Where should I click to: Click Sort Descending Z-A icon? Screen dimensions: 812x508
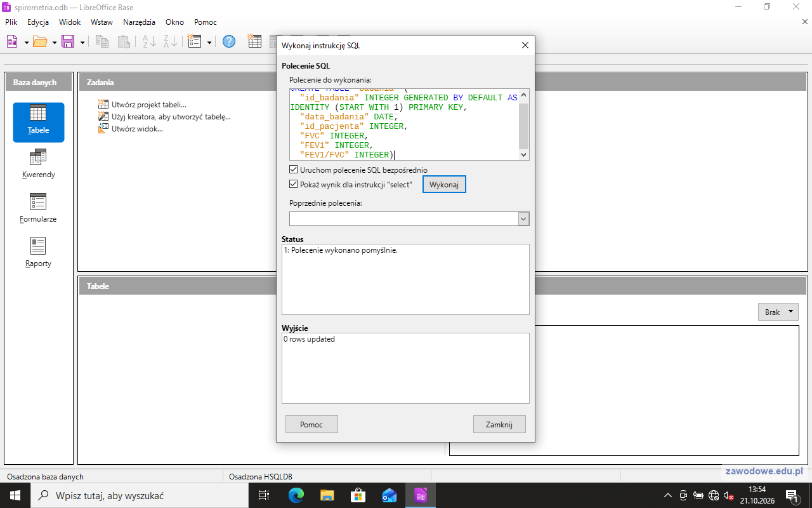tap(170, 42)
